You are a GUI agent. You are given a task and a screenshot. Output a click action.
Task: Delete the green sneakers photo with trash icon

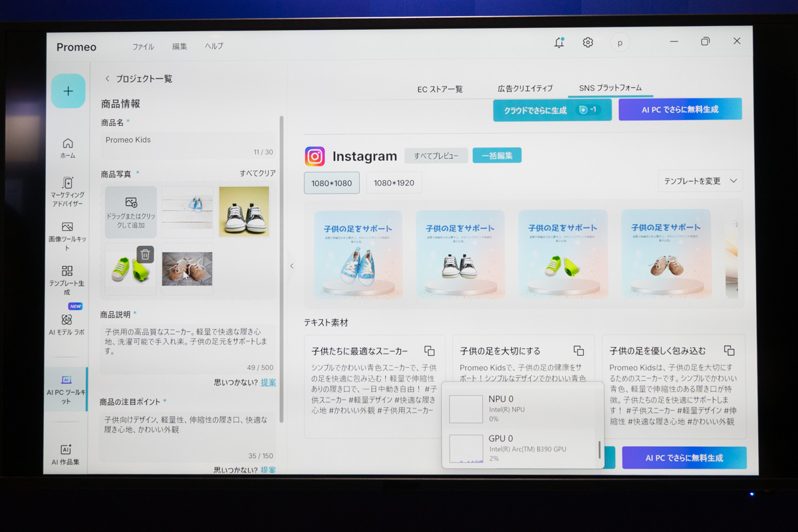[x=146, y=254]
